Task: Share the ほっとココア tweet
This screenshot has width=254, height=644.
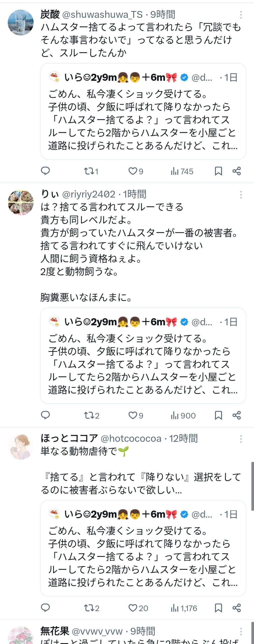Action: tap(237, 608)
